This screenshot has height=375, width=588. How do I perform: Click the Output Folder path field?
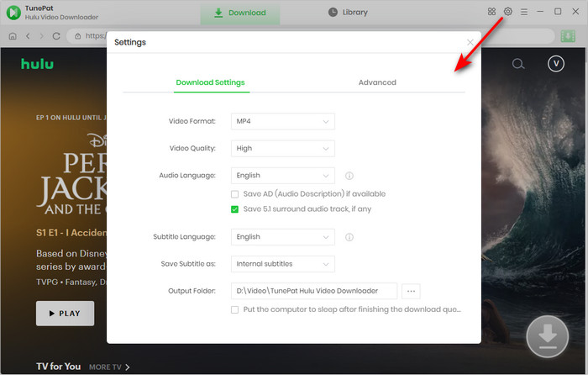(314, 291)
